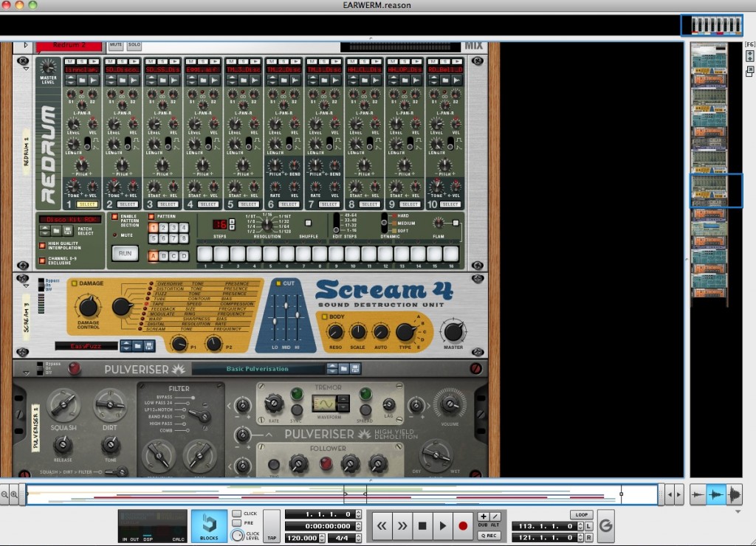Collapse the Pulveriser device fold arrow

26,373
